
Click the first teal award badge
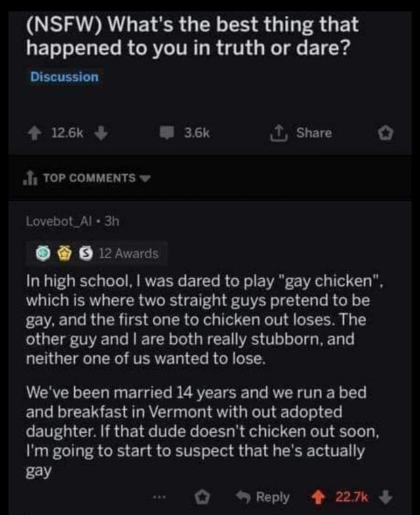coord(42,254)
